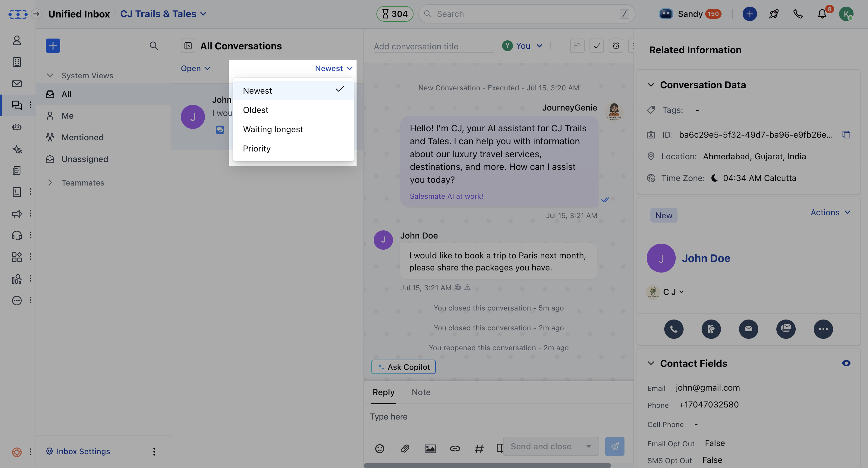Image resolution: width=868 pixels, height=468 pixels.
Task: Open John Doe contact profile link
Action: coord(706,258)
